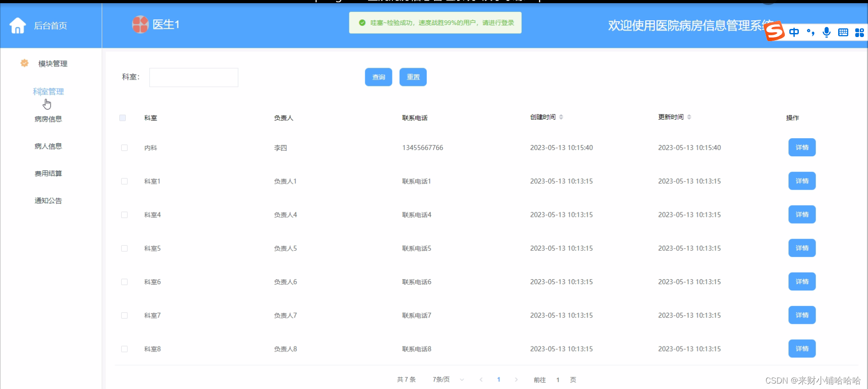Click the Sogou microphone voice input icon
The height and width of the screenshot is (389, 868).
(826, 32)
